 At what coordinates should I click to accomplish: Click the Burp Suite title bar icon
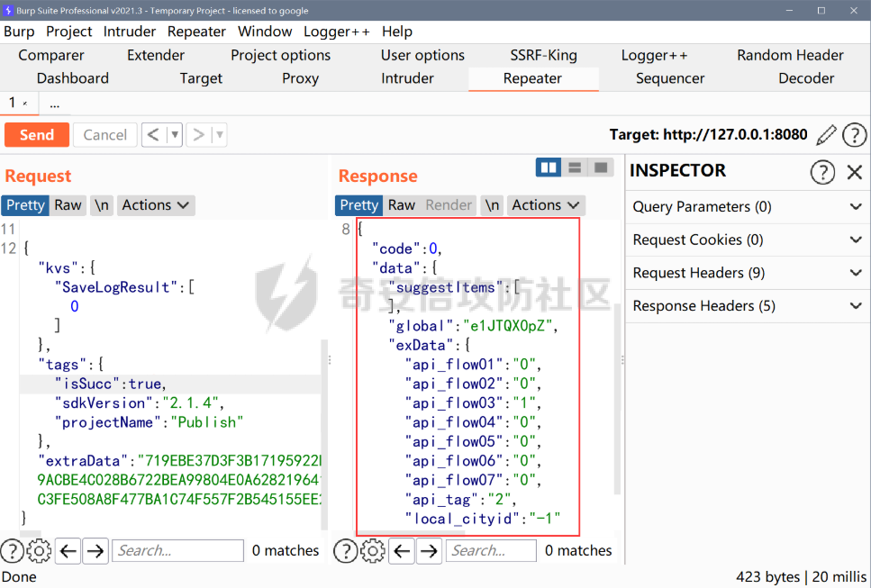(x=8, y=11)
